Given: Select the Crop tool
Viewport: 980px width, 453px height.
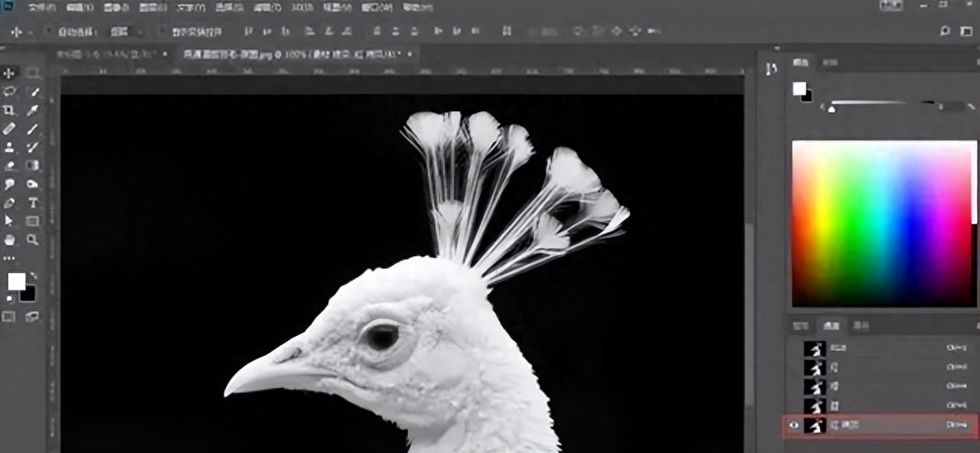Looking at the screenshot, I should (x=10, y=110).
